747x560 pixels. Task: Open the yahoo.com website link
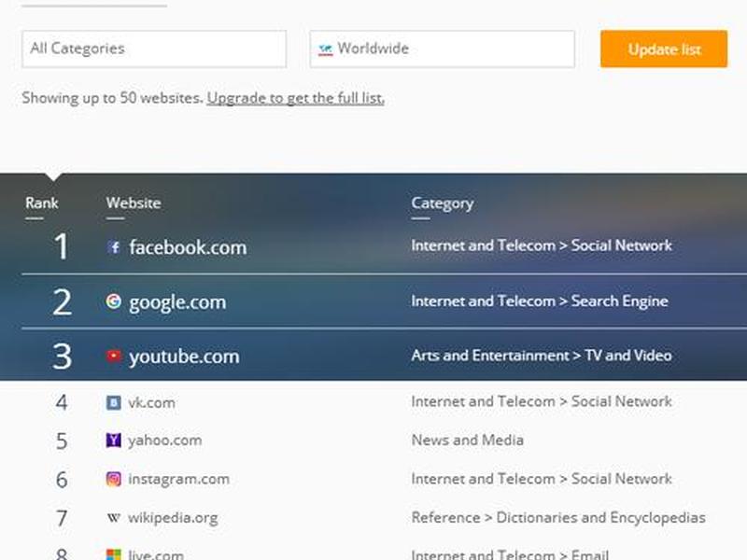tap(165, 441)
